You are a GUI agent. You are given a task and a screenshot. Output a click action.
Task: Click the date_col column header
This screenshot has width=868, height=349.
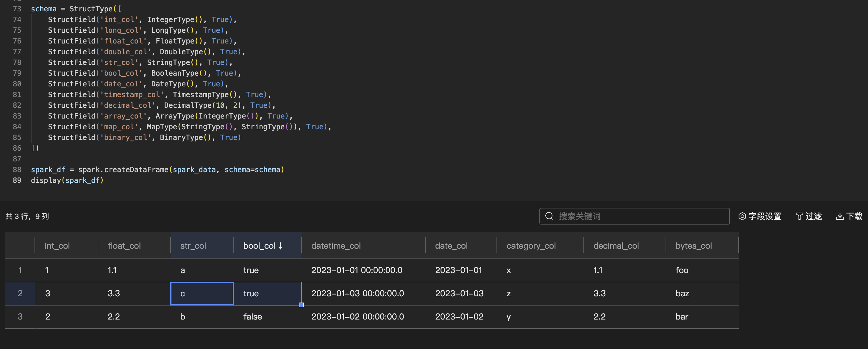pyautogui.click(x=451, y=246)
